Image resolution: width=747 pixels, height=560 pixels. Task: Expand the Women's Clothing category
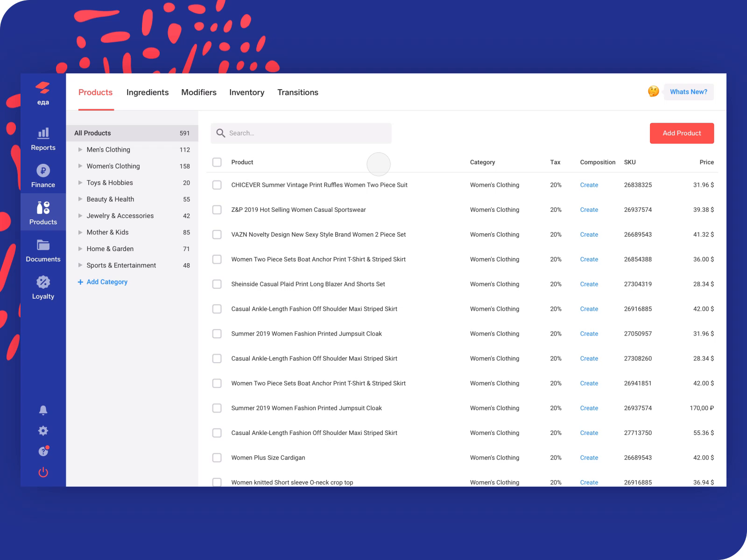(x=80, y=166)
